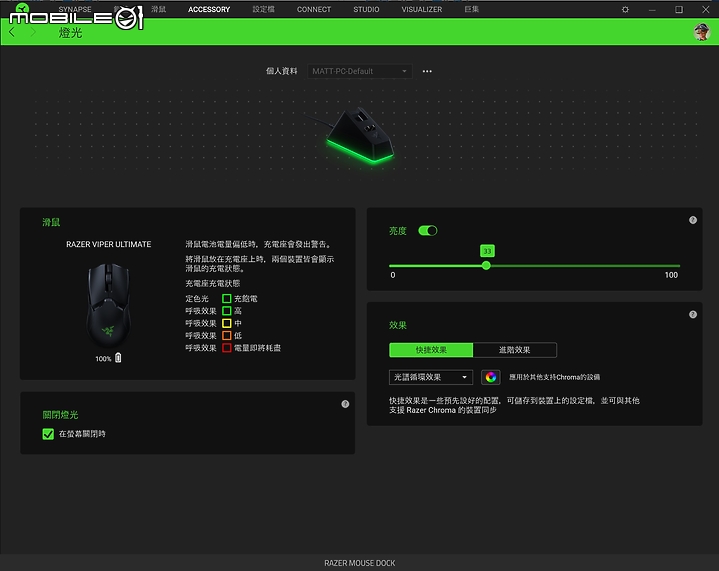
Task: Open the 設定檔 tab
Action: 263,9
